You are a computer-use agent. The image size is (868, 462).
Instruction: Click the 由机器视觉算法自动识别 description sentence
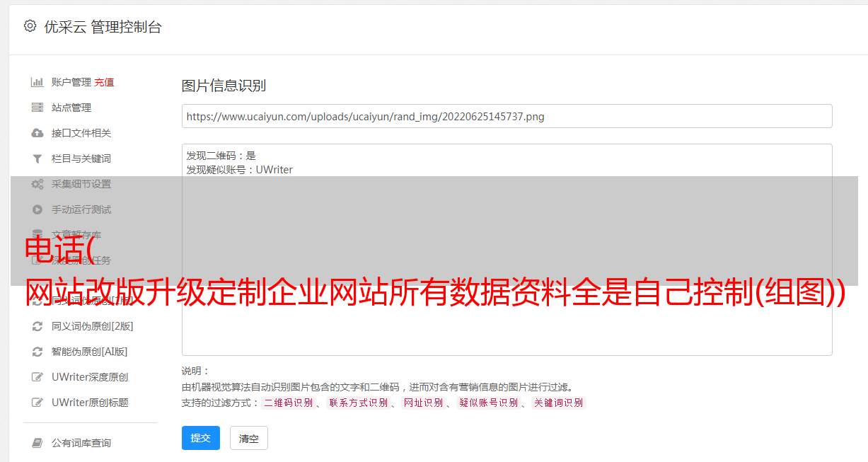pos(377,387)
